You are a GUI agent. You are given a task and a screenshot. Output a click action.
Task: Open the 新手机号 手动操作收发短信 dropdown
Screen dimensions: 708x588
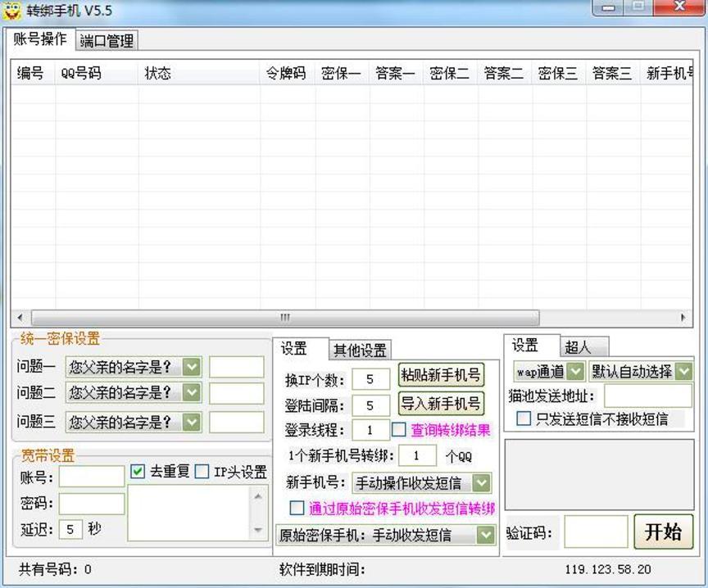482,483
